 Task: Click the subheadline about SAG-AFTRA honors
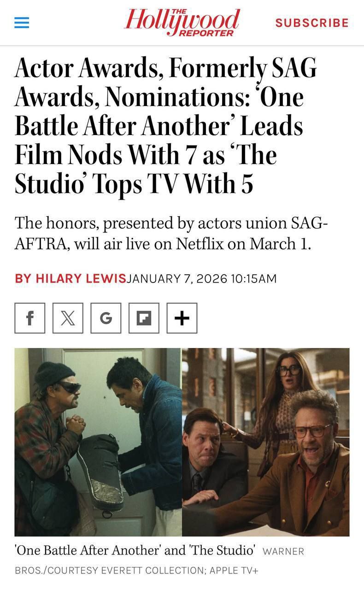pyautogui.click(x=171, y=234)
